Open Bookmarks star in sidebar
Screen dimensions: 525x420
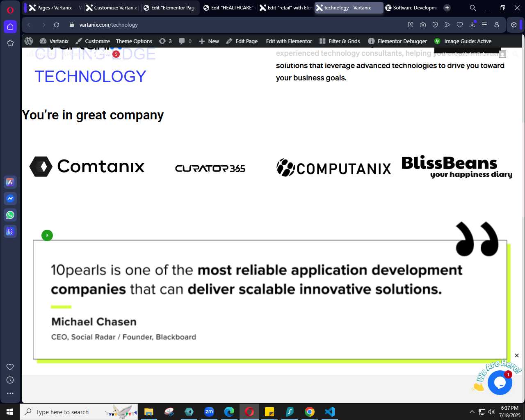coord(10,43)
